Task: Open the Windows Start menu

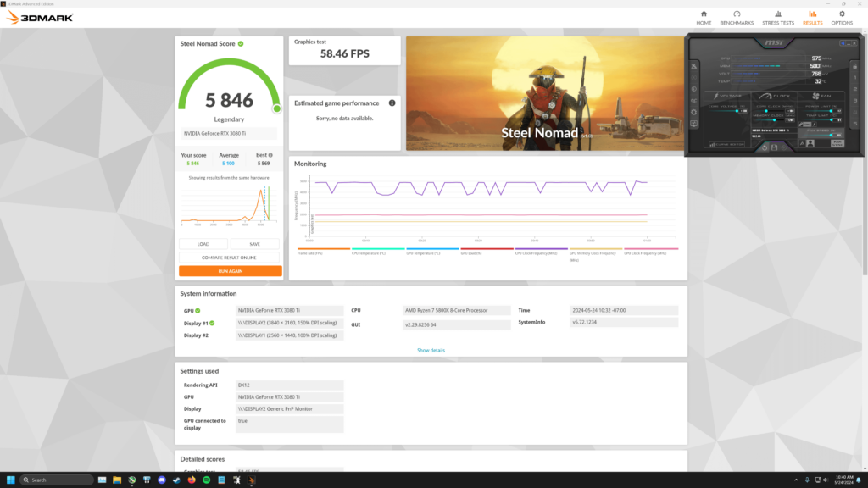Action: [x=10, y=480]
